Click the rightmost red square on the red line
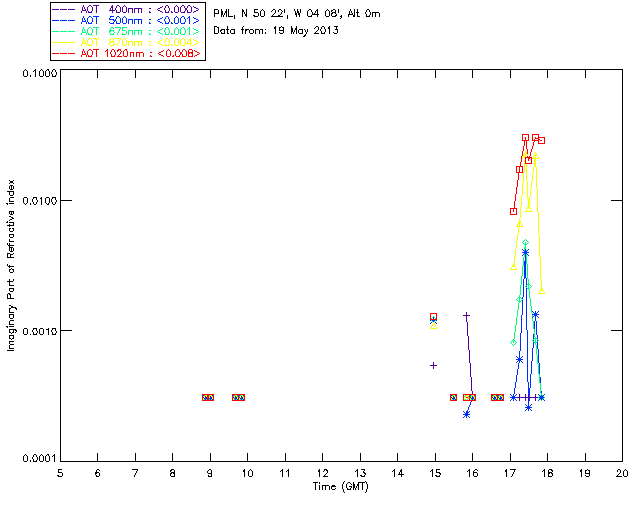 [x=542, y=140]
